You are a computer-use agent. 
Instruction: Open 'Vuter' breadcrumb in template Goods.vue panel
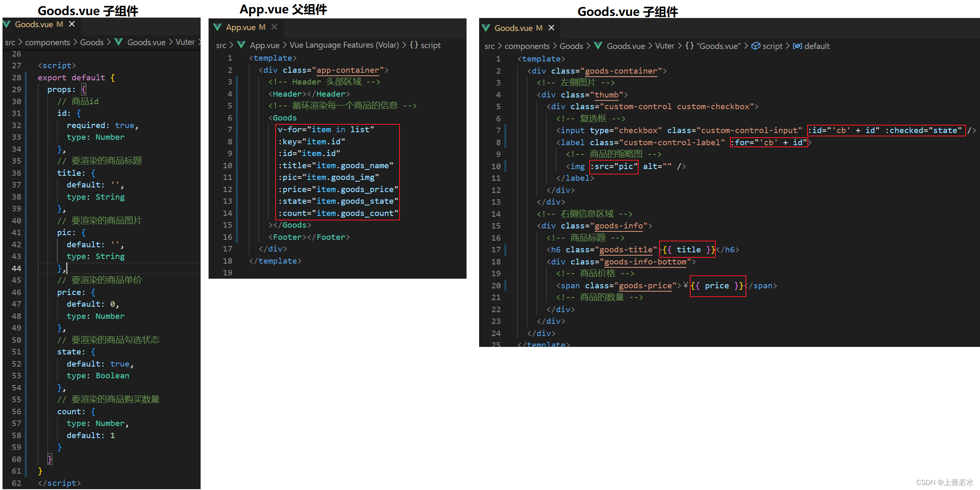click(x=665, y=46)
